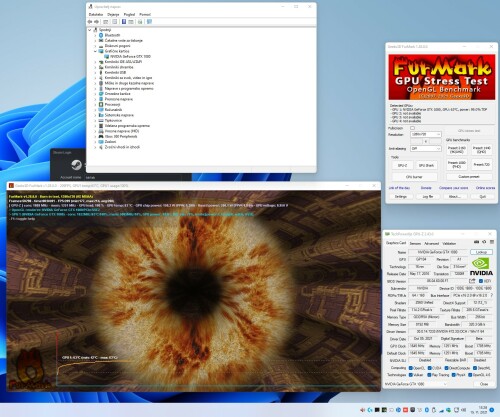Open the FurMark Resolution dropdown
Viewport: 500px width, 417px height.
(426, 134)
